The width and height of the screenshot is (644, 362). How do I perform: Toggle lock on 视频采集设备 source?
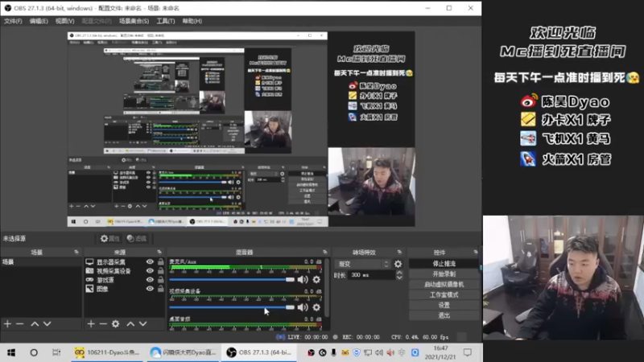click(160, 271)
